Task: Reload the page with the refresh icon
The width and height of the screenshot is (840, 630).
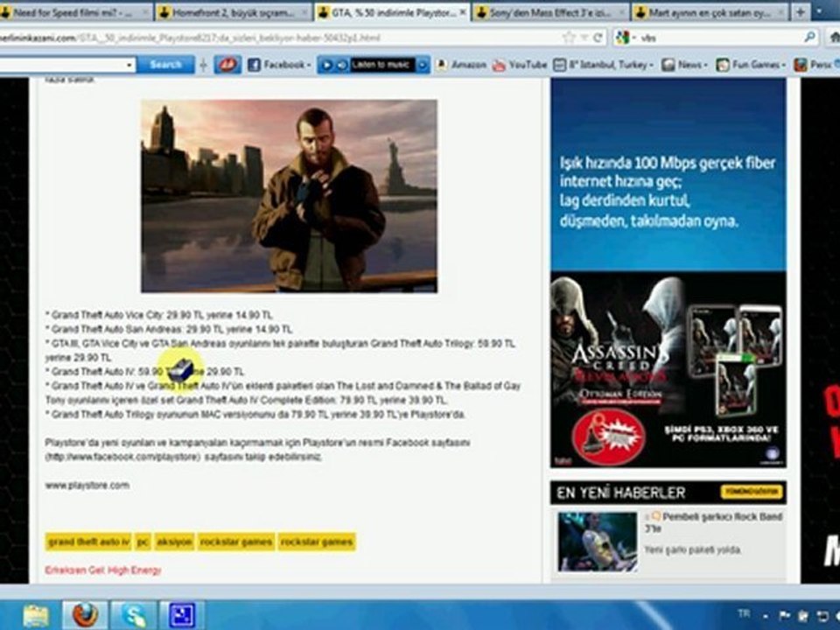Action: click(x=598, y=38)
